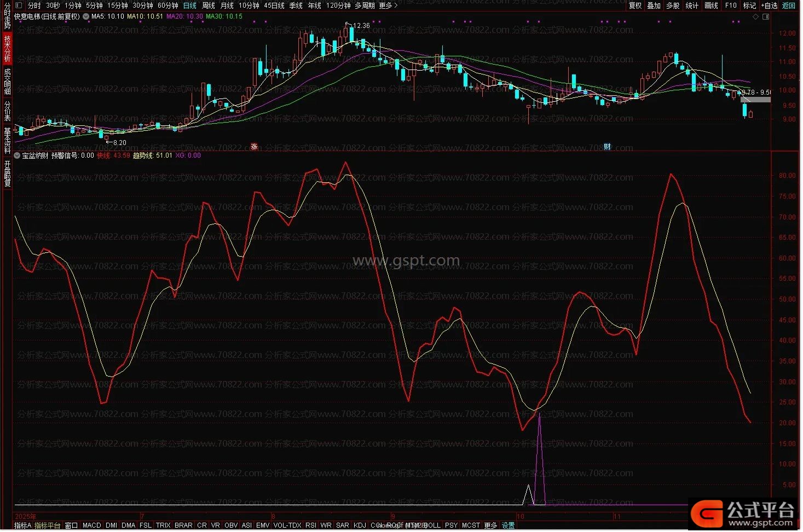The width and height of the screenshot is (803, 532).
Task: Click the diamond icon above the chart
Action: [755, 17]
